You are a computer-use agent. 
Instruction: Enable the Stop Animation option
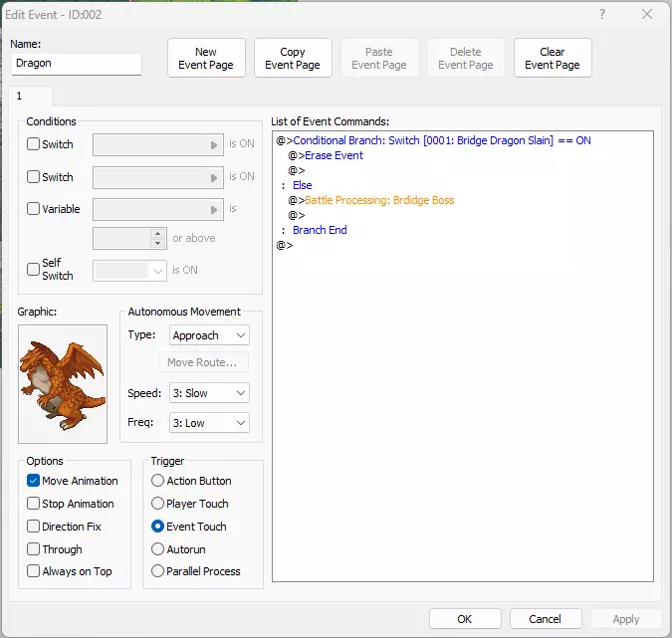(x=33, y=503)
